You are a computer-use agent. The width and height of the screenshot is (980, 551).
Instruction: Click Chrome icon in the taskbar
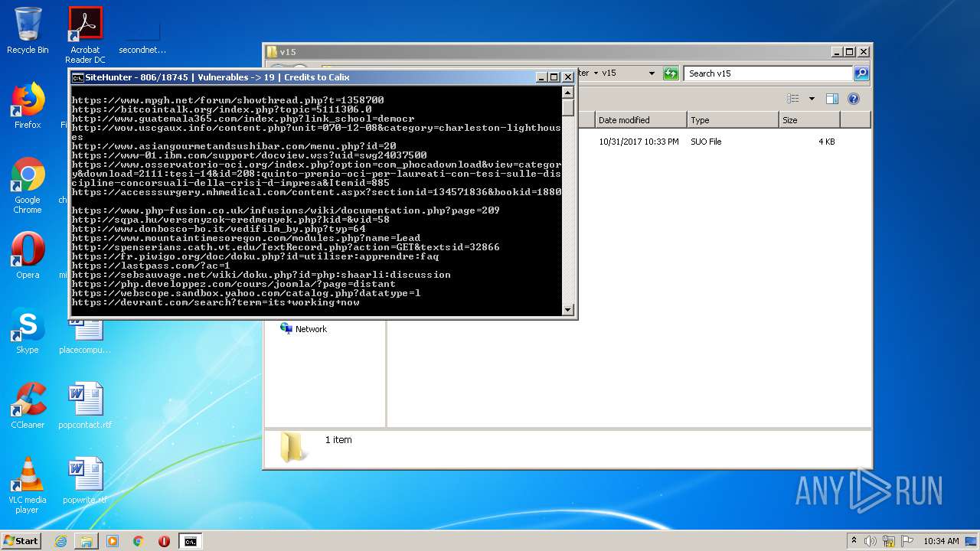(x=139, y=541)
